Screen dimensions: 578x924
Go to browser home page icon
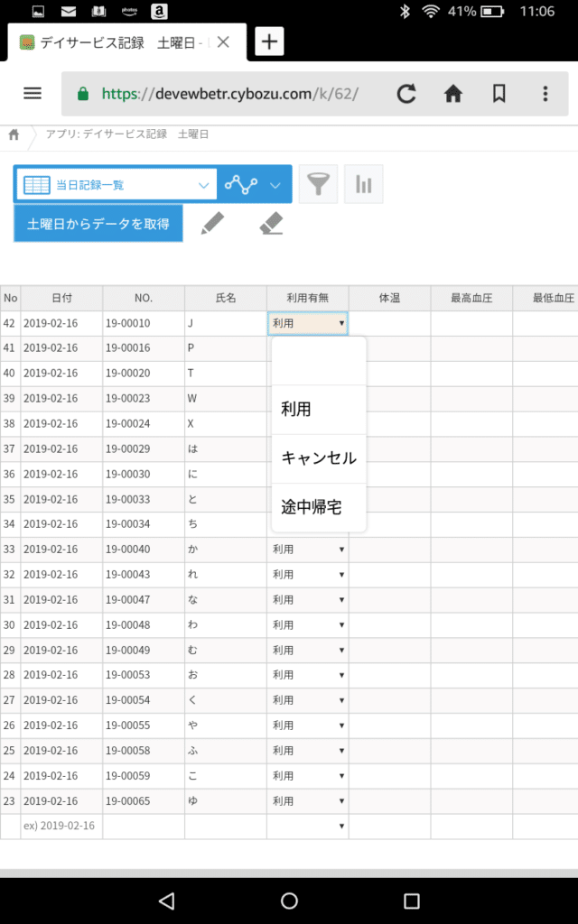click(452, 93)
